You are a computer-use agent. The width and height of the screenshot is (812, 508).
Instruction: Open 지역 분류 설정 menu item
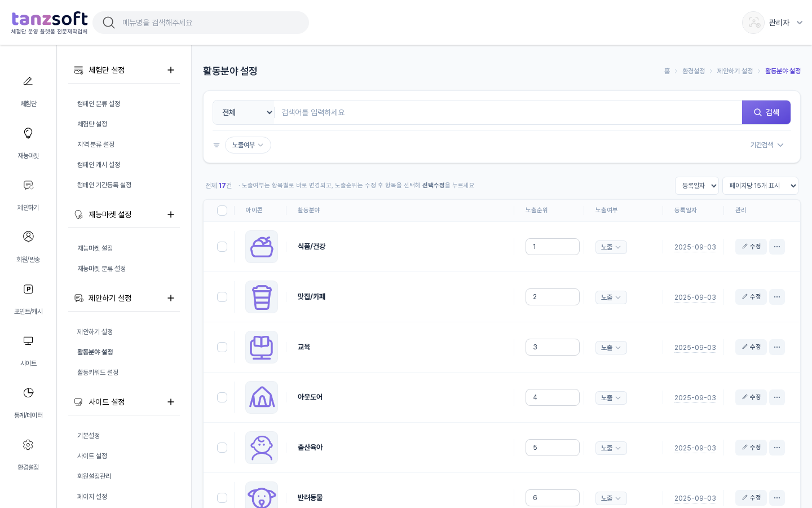pyautogui.click(x=96, y=144)
